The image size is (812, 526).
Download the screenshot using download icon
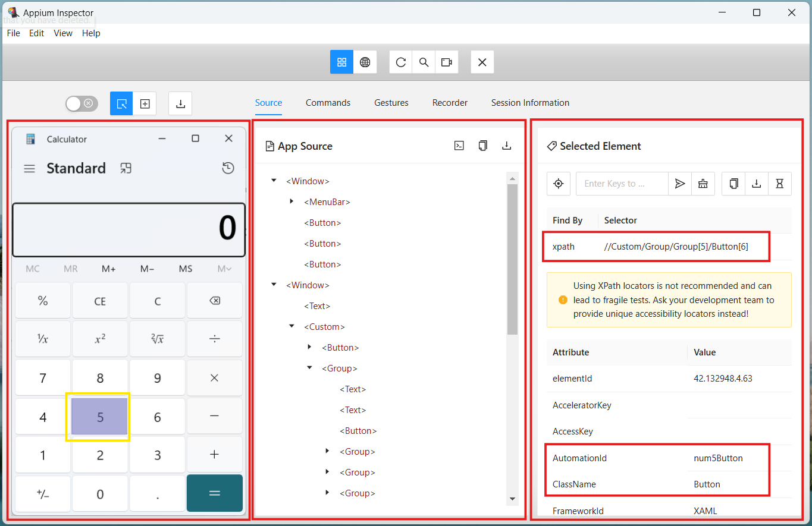(x=180, y=103)
